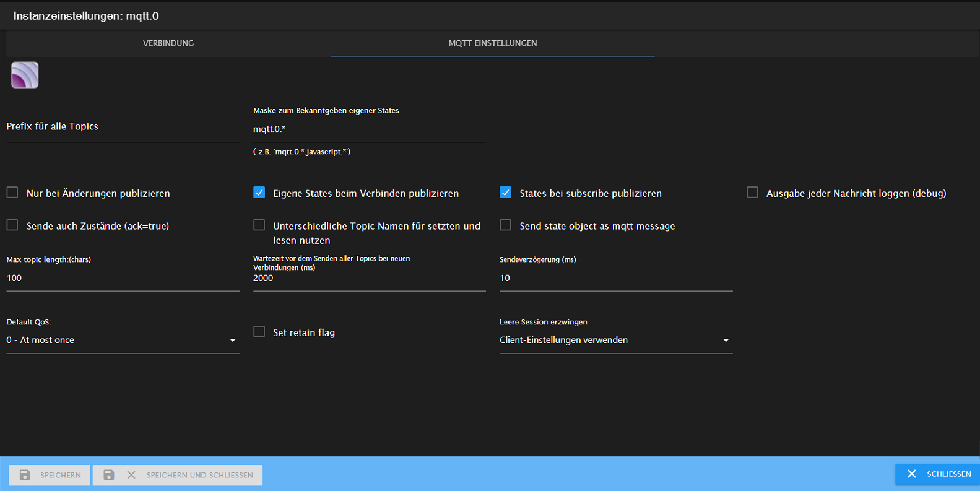
Task: Uncheck Eigene States beim Verbinden publizieren
Action: click(259, 193)
